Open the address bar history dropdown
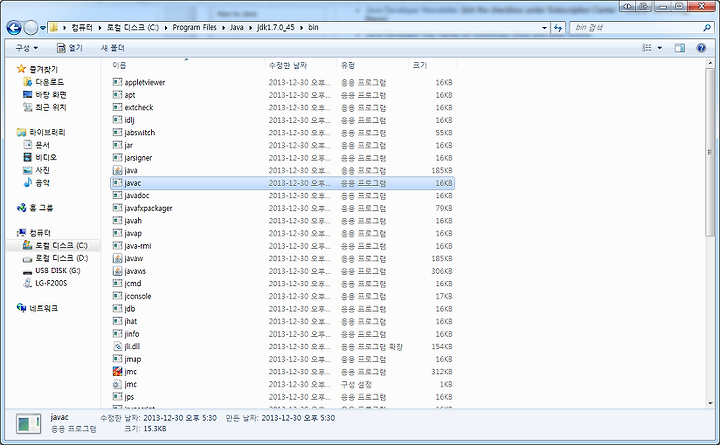This screenshot has height=445, width=720. click(x=545, y=28)
